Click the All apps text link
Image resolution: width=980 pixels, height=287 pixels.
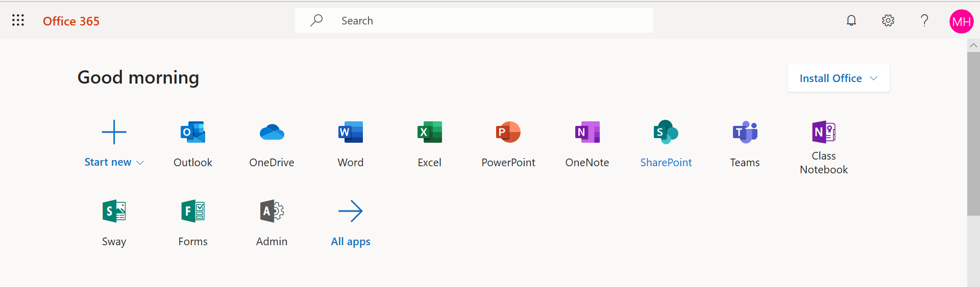pos(351,242)
